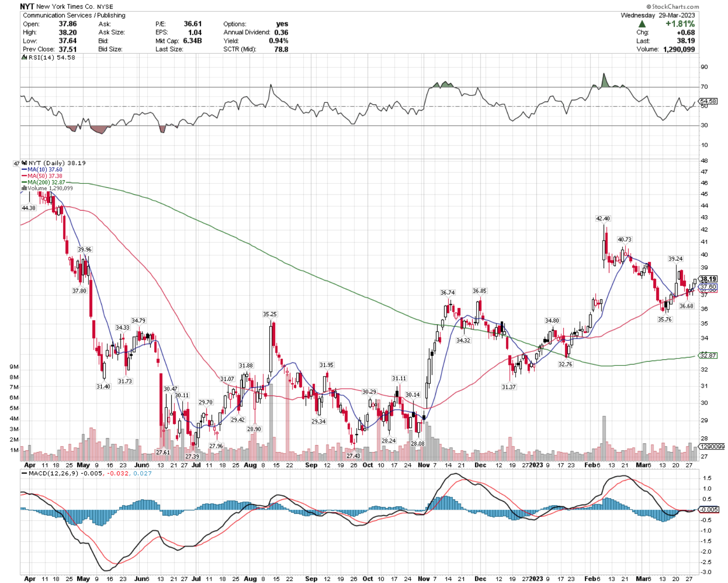Screen dimensions: 728x583
Task: Click the 27.43 September low annotation
Action: pyautogui.click(x=353, y=456)
